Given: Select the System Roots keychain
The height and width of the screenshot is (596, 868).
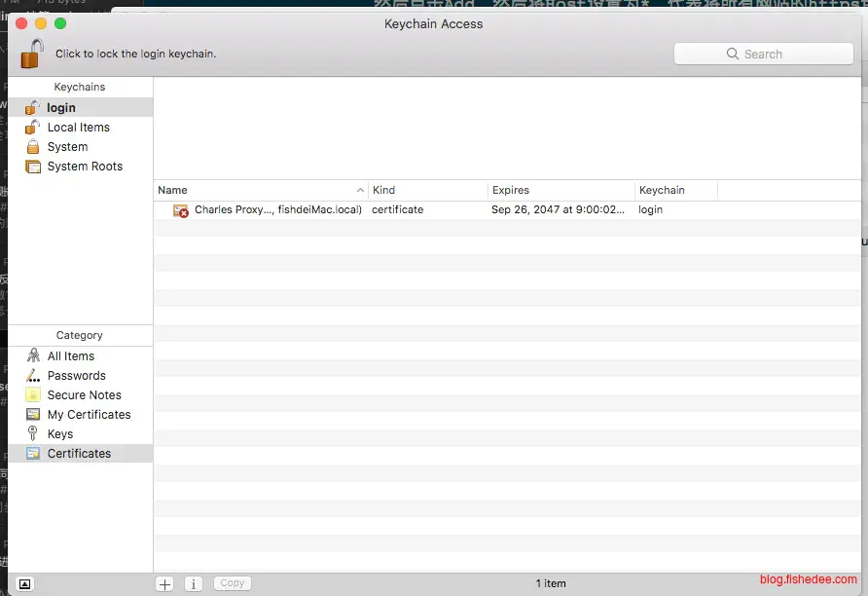Looking at the screenshot, I should click(x=85, y=167).
